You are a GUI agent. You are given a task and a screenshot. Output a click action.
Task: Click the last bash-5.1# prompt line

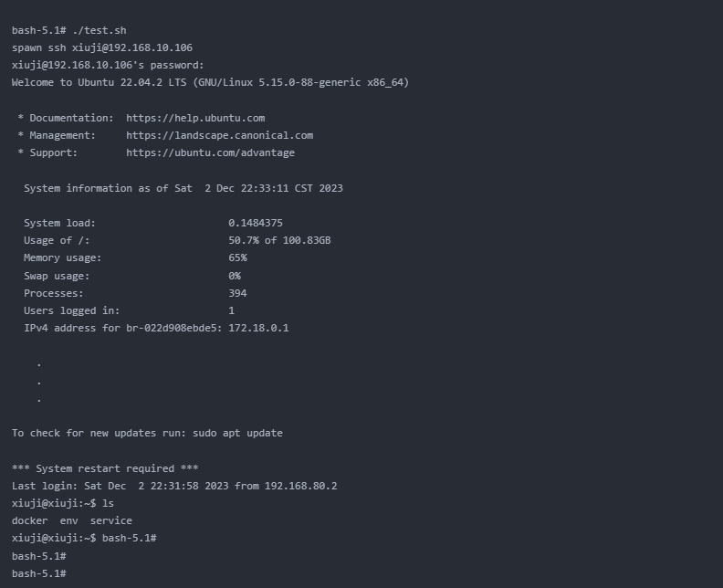pos(38,573)
